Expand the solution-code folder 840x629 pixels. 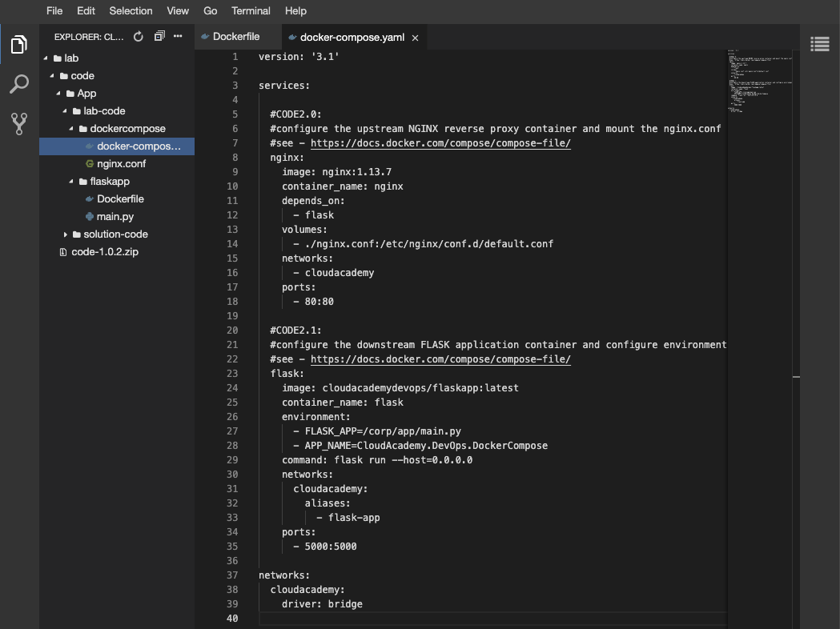click(x=66, y=234)
